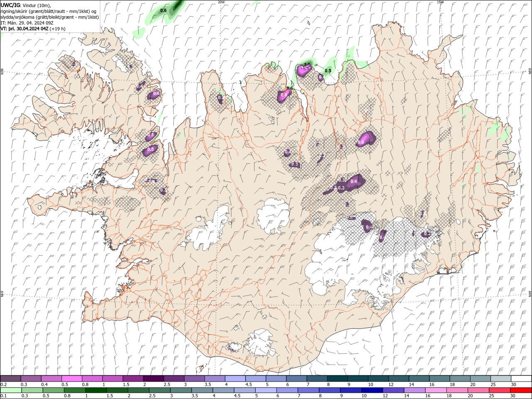Image resolution: width=532 pixels, height=399 pixels.
Task: Pick the dark teal 8–9 snow legend swatch
Action: 337,379
